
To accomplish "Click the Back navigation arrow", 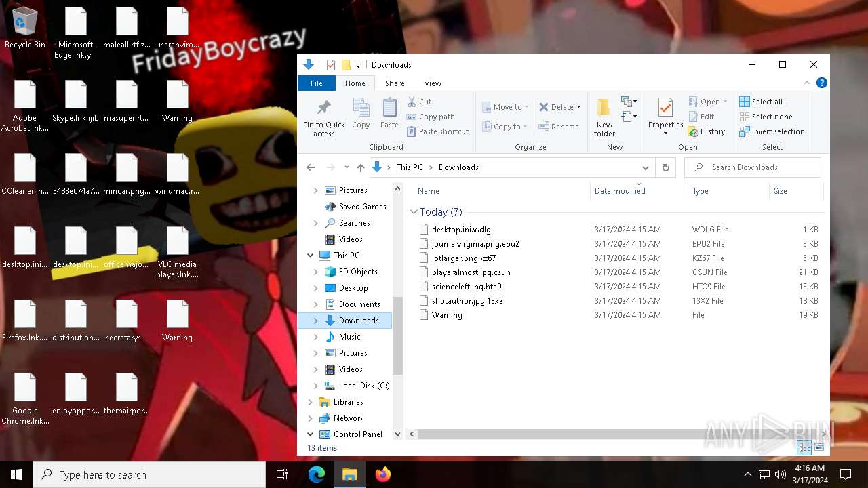I will click(311, 167).
